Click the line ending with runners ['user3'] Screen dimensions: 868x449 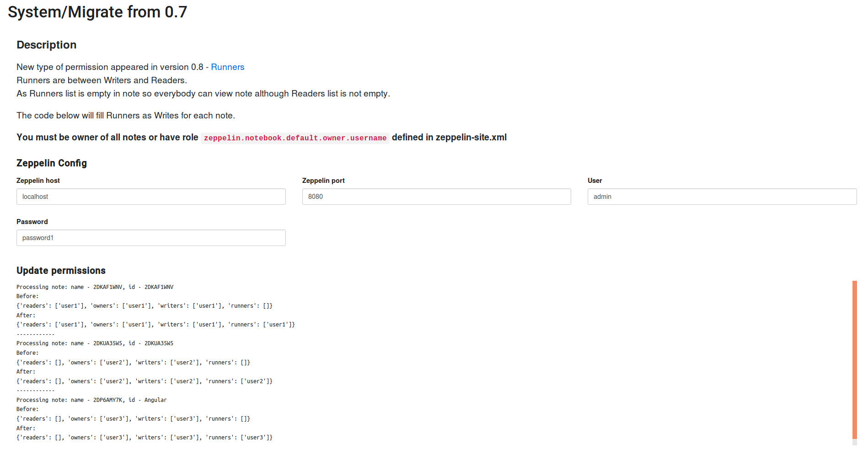tap(145, 438)
